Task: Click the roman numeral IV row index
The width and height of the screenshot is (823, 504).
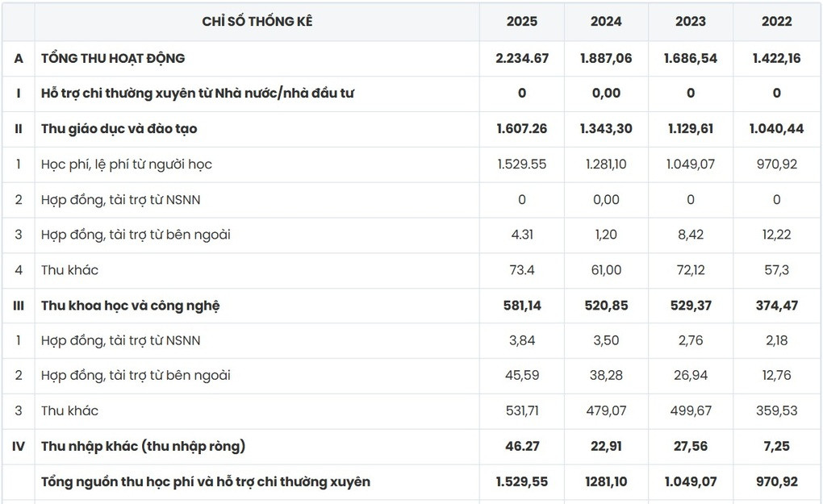Action: 19,446
